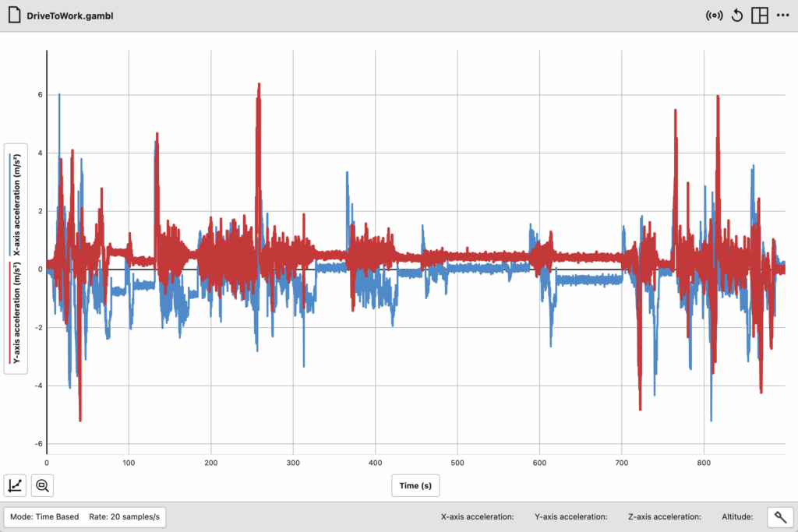The height and width of the screenshot is (532, 798).
Task: Open the sensor connection wireless icon
Action: click(x=714, y=16)
